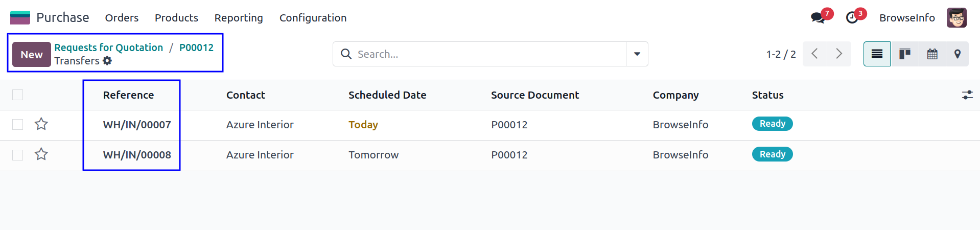This screenshot has width=980, height=230.
Task: Check the WH/IN/00007 row checkbox
Action: pyautogui.click(x=18, y=125)
